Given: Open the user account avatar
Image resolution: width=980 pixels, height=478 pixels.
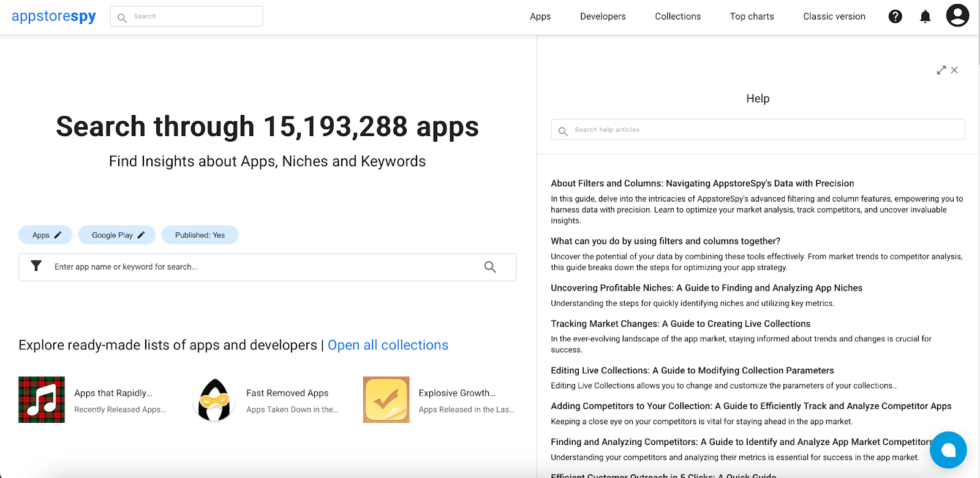Looking at the screenshot, I should [x=957, y=15].
